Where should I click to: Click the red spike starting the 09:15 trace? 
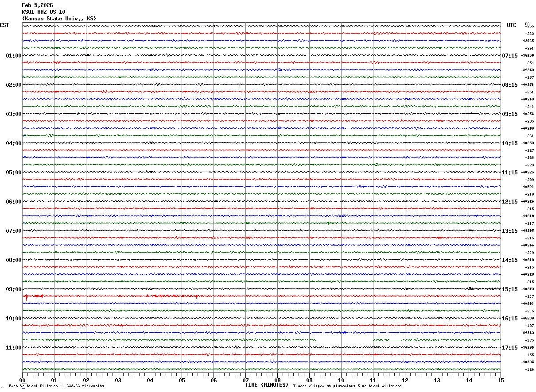(x=26, y=297)
